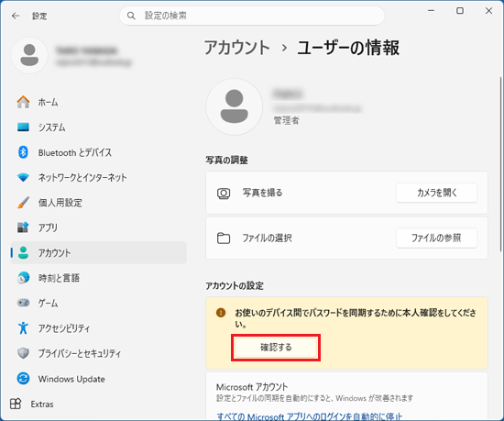Viewport: 504px width, 421px height.
Task: Click the システム monitor icon
Action: [23, 127]
